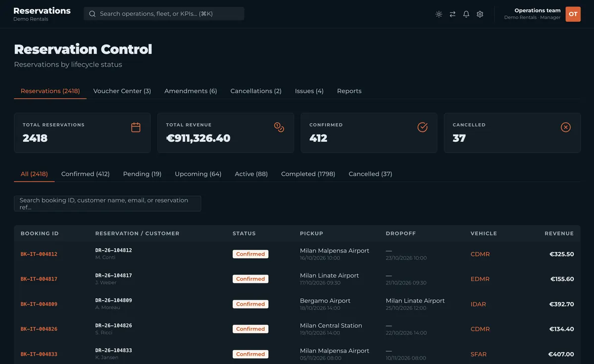The height and width of the screenshot is (364, 594).
Task: Click reservation DR-26-104812 text
Action: pyautogui.click(x=113, y=250)
